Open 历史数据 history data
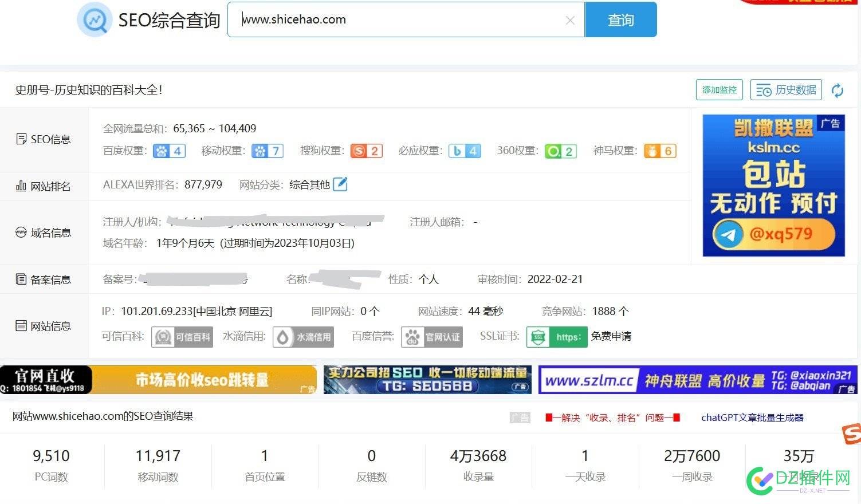Screen dimensions: 861x504 click(786, 90)
